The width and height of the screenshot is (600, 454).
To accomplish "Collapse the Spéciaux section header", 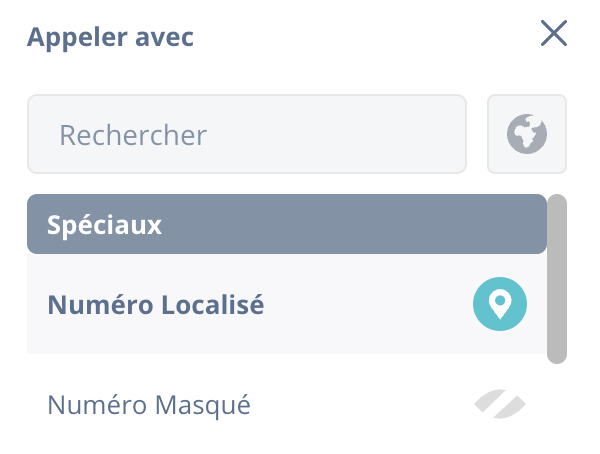I will (x=287, y=224).
